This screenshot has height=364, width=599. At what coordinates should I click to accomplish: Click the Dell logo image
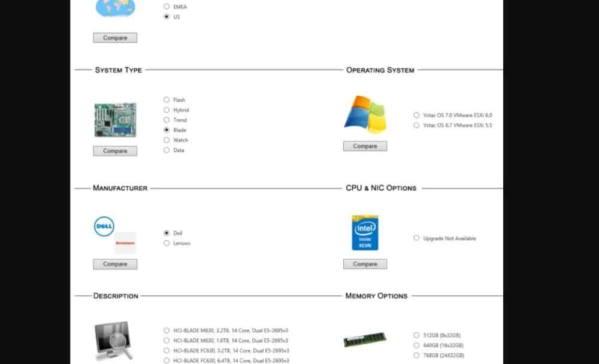[x=104, y=226]
